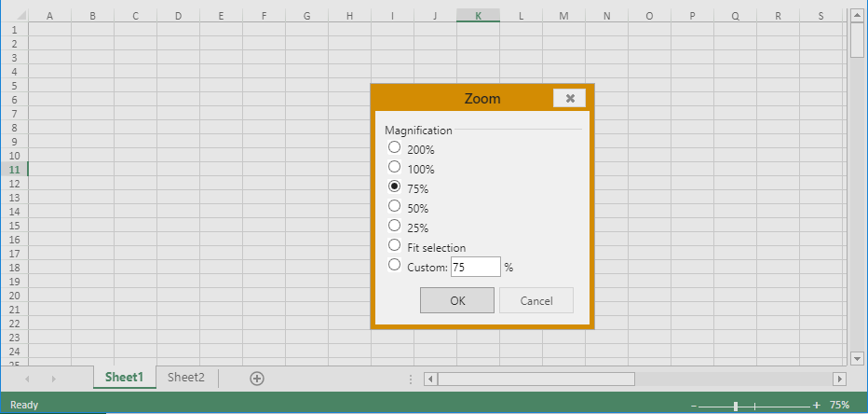Click the zoom out minus icon

pos(694,407)
